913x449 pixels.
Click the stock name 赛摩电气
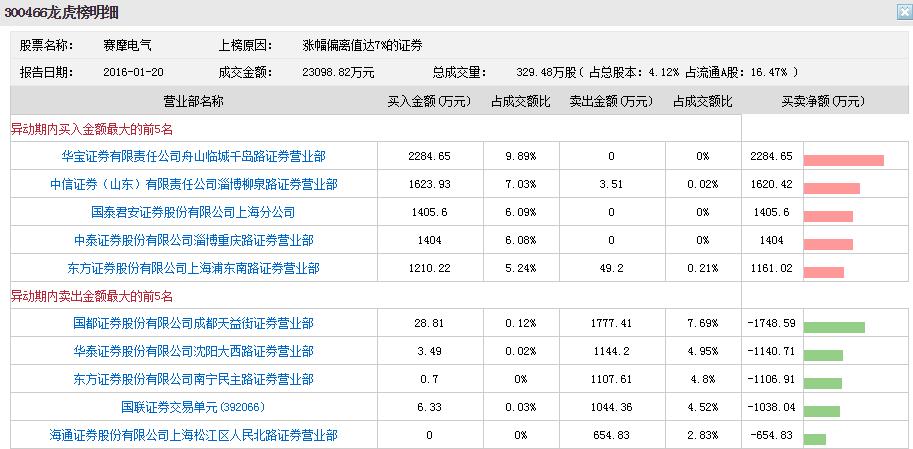coord(127,45)
